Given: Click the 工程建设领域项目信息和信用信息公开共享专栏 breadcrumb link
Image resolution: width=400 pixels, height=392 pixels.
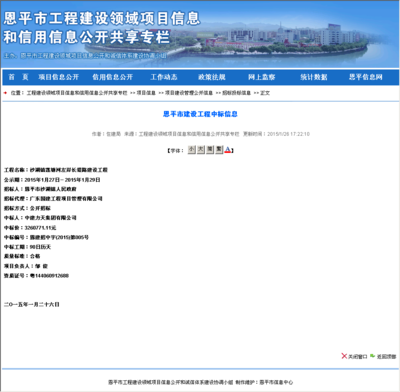Looking at the screenshot, I should pyautogui.click(x=77, y=93).
